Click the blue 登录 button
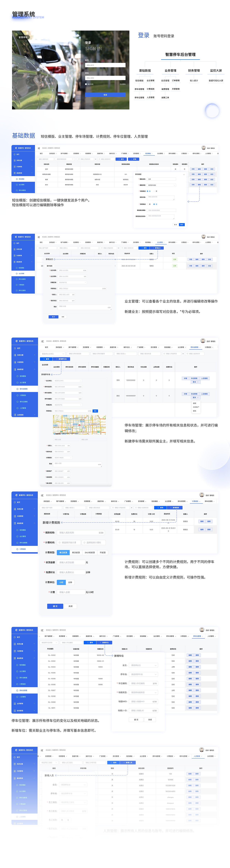 tap(105, 95)
